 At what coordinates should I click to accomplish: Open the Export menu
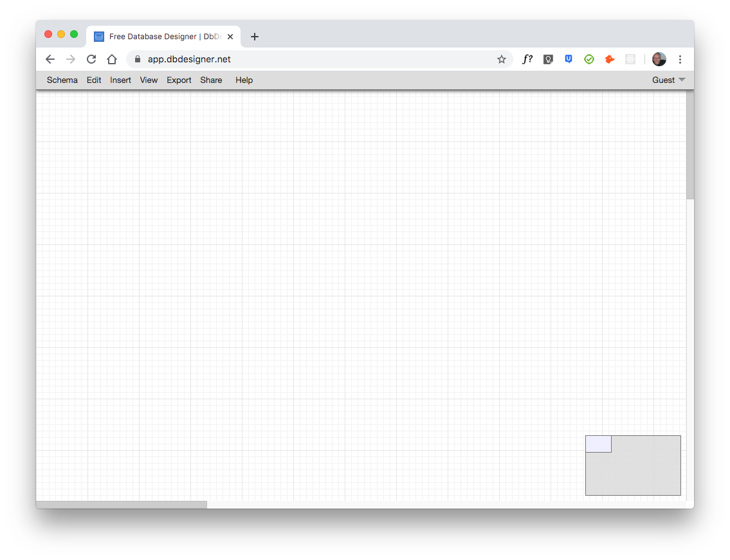[179, 80]
